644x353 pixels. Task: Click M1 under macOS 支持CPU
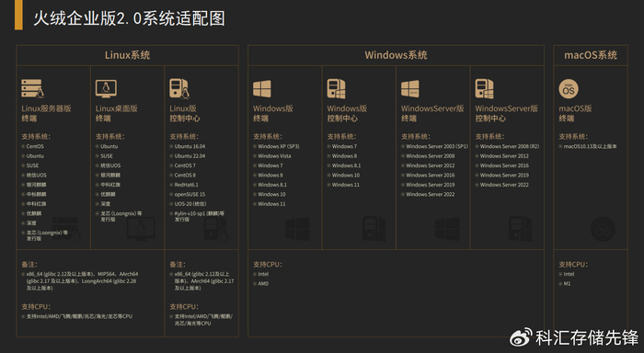567,284
